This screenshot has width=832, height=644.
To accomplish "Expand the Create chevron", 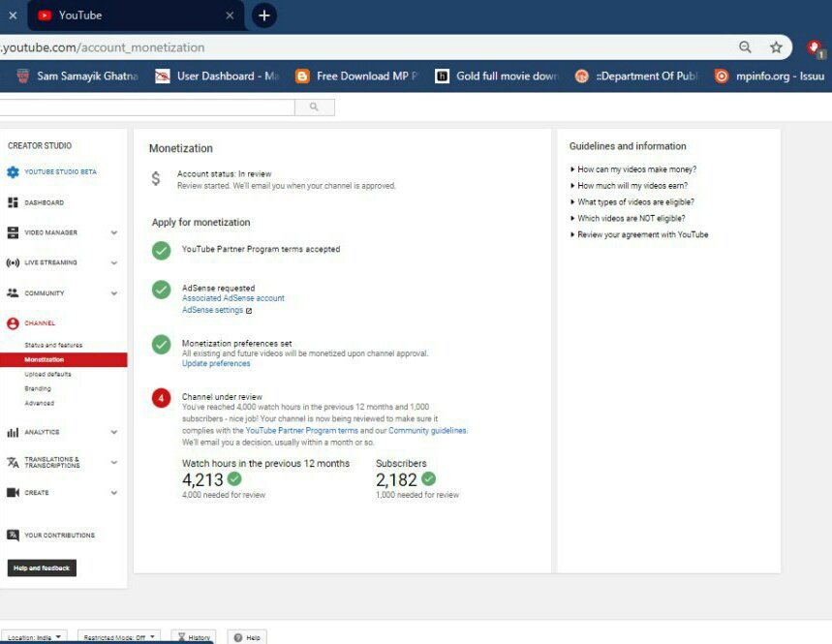I will 114,492.
